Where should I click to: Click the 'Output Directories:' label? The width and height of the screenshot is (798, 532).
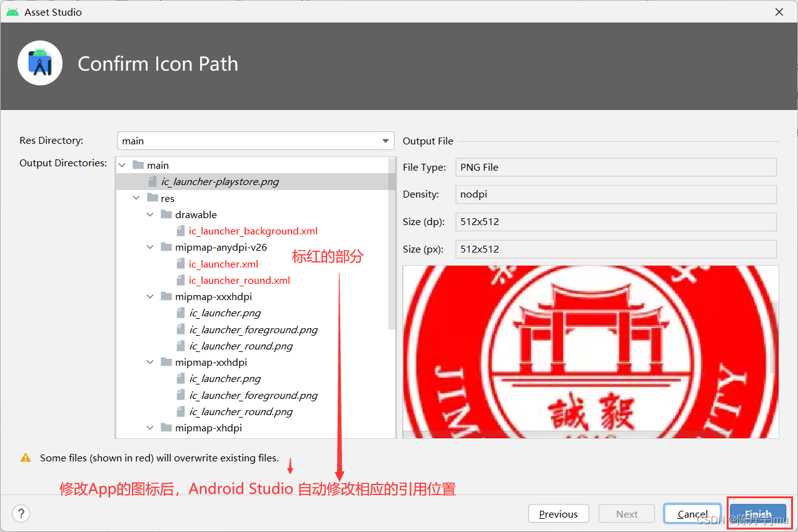click(63, 163)
